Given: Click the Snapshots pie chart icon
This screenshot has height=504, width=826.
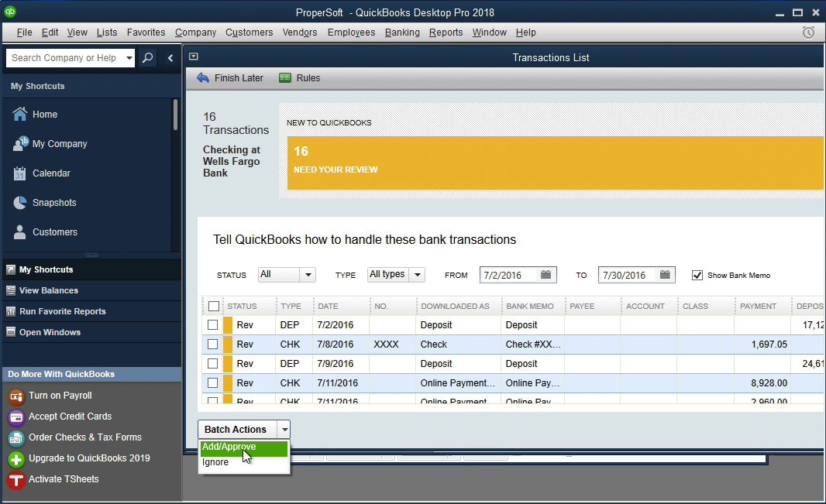Looking at the screenshot, I should tap(20, 203).
